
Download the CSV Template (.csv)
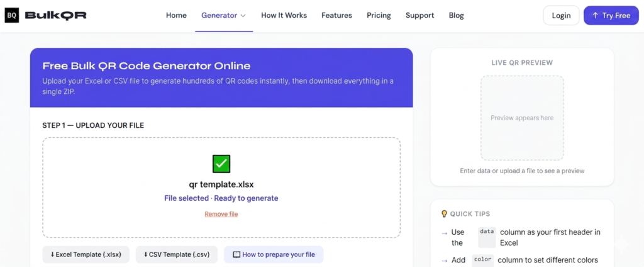(177, 254)
